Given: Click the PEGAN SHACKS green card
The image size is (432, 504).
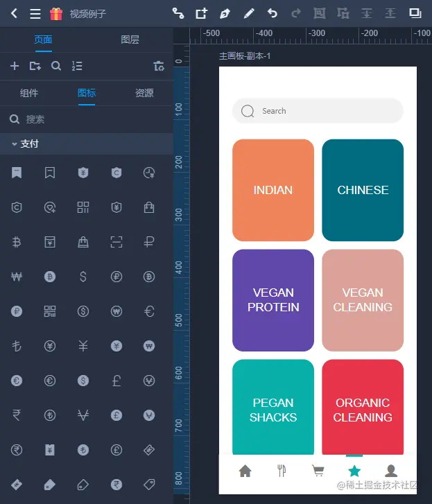Looking at the screenshot, I should (273, 407).
